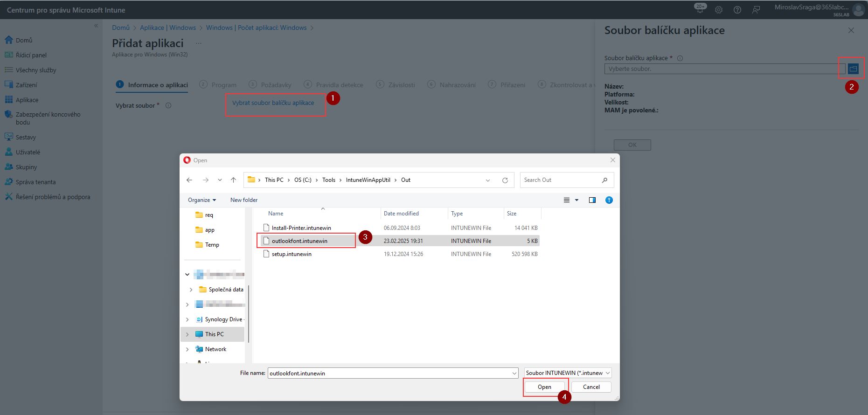Click Domů breadcrumb link
The width and height of the screenshot is (868, 415).
point(121,28)
